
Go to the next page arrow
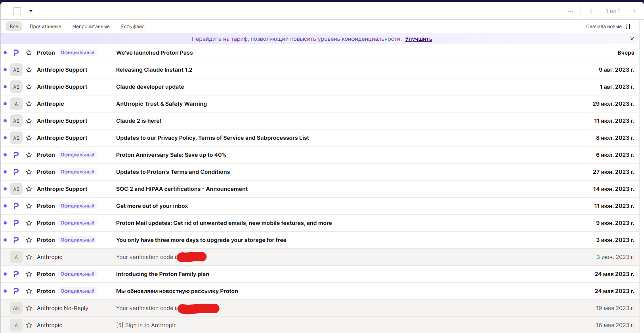[x=634, y=11]
